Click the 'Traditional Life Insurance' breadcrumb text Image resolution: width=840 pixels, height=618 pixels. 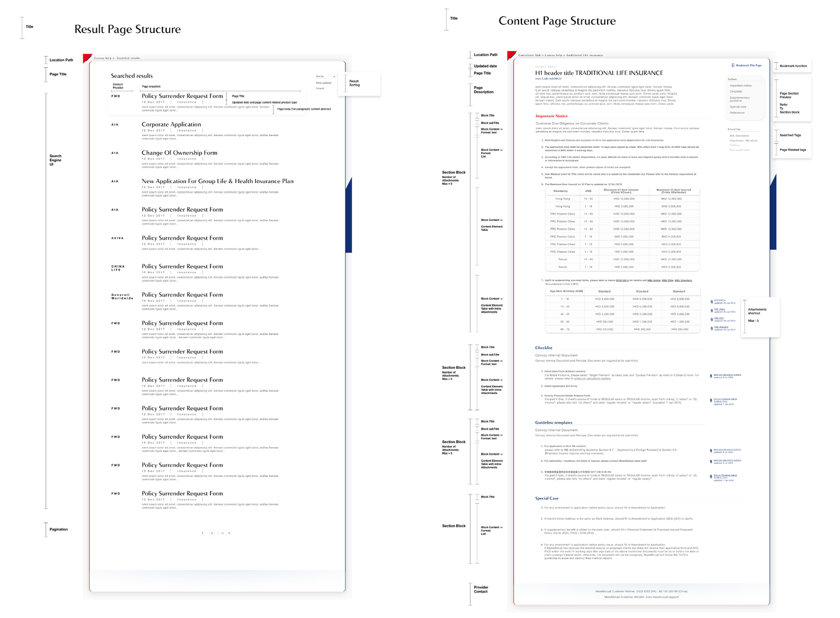[585, 55]
